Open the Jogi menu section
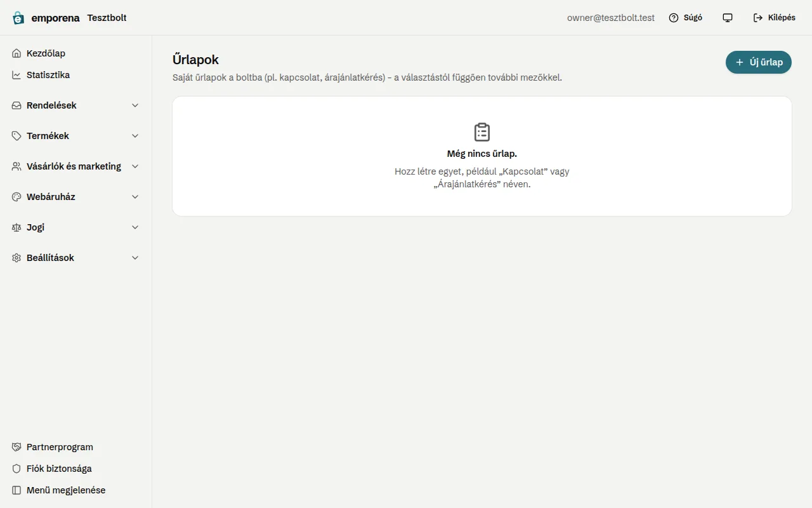This screenshot has height=508, width=812. [x=76, y=227]
